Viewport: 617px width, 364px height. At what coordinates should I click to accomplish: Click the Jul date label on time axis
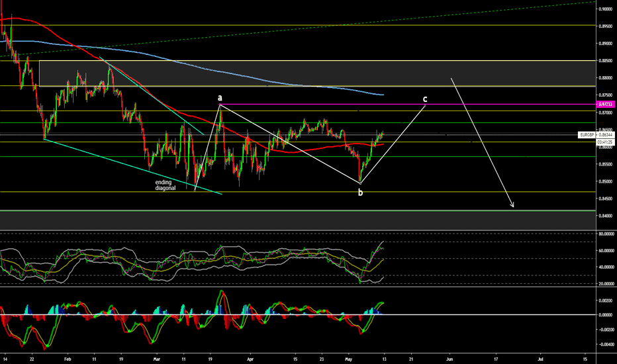[541, 359]
